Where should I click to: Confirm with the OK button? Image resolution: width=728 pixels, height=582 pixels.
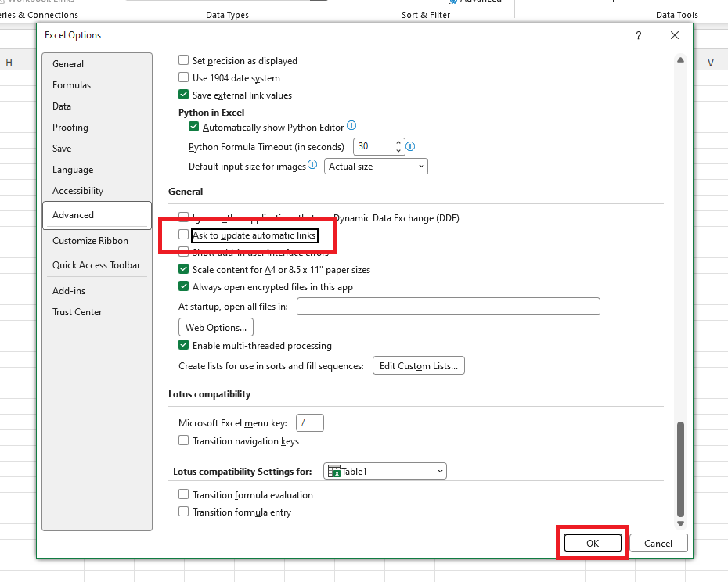[x=593, y=543]
